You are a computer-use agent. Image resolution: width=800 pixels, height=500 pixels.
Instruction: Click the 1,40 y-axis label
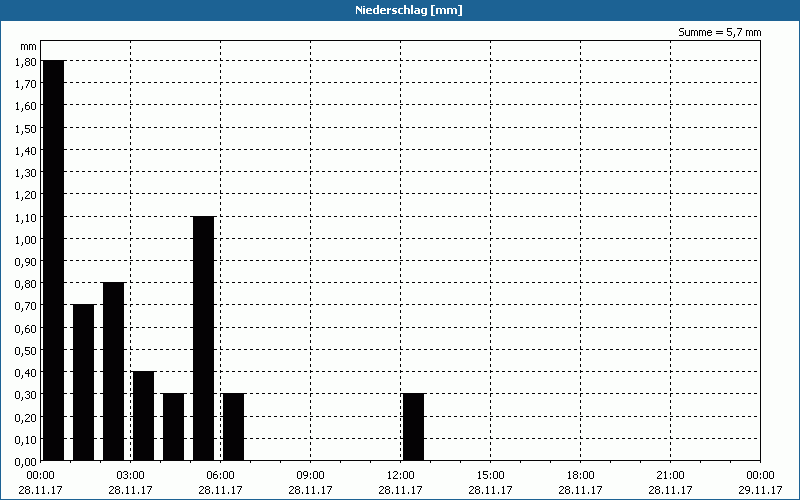(x=26, y=150)
